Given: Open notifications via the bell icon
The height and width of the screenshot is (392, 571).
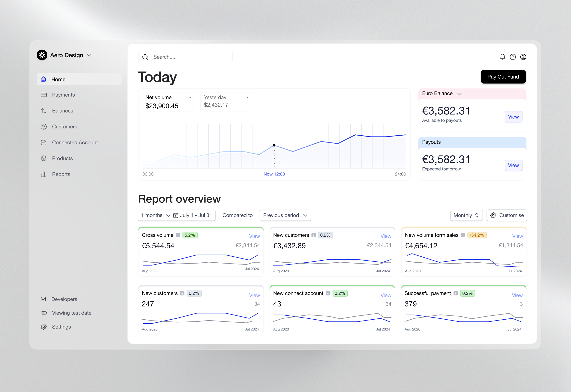Looking at the screenshot, I should coord(502,57).
